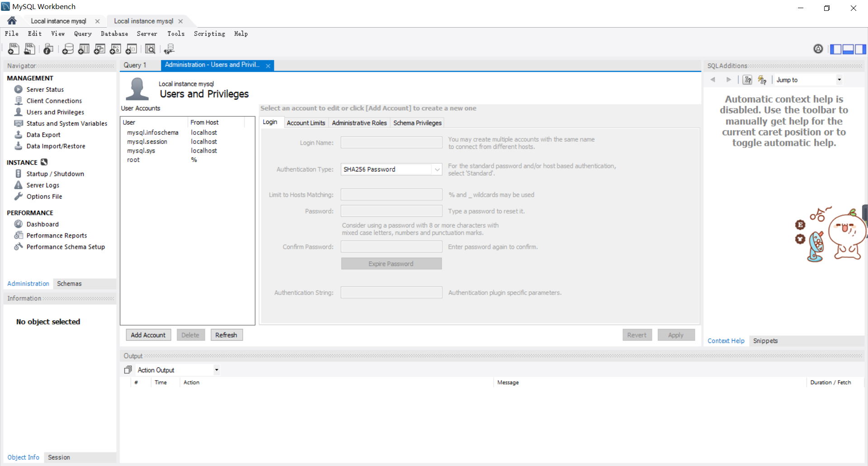Viewport: 868px width, 466px height.
Task: Open Performance Schema Setup
Action: point(65,247)
